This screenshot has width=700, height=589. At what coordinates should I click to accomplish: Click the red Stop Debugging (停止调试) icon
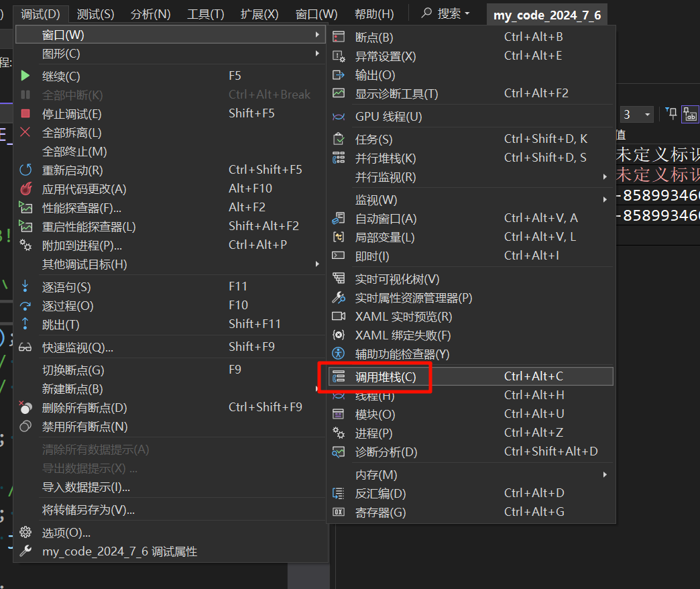25,114
